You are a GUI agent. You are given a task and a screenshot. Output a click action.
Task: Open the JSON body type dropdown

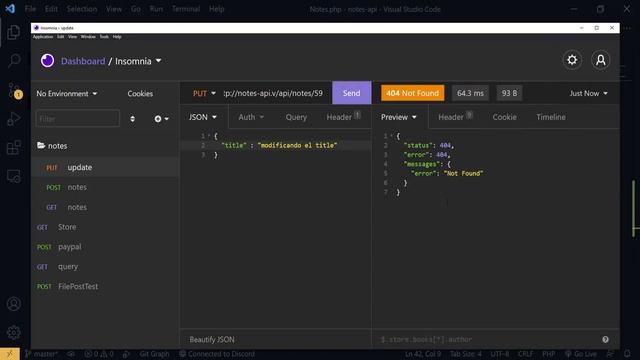(x=202, y=117)
